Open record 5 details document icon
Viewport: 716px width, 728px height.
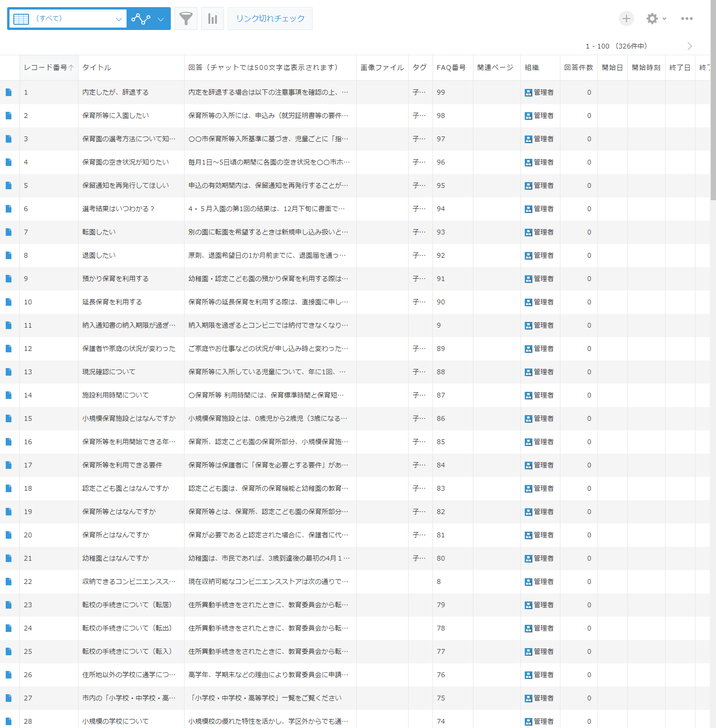point(9,185)
